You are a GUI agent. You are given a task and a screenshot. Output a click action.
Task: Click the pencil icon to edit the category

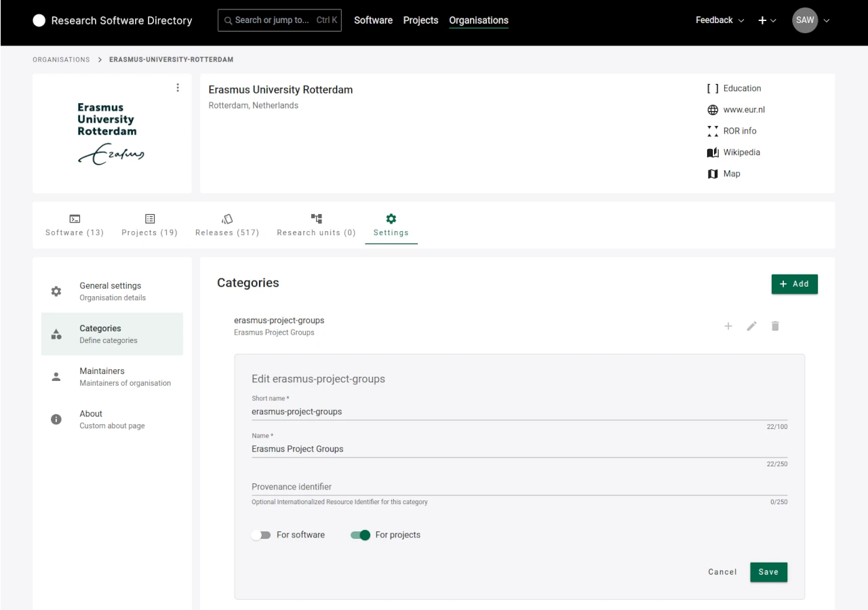[751, 326]
